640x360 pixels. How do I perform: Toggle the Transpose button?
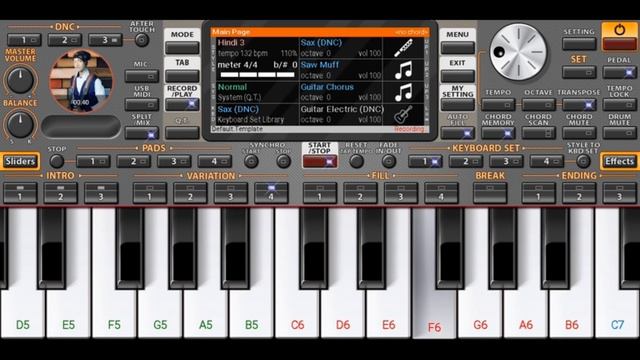[x=579, y=105]
